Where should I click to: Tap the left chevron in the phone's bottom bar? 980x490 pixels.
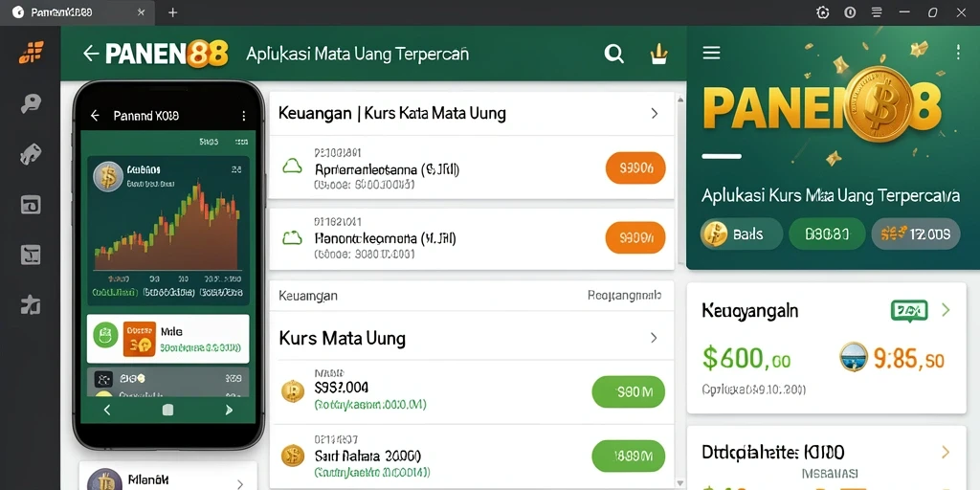[x=107, y=410]
